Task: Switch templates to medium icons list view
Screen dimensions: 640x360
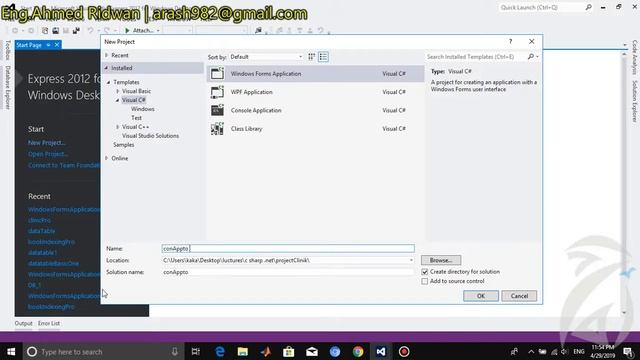Action: [x=323, y=57]
